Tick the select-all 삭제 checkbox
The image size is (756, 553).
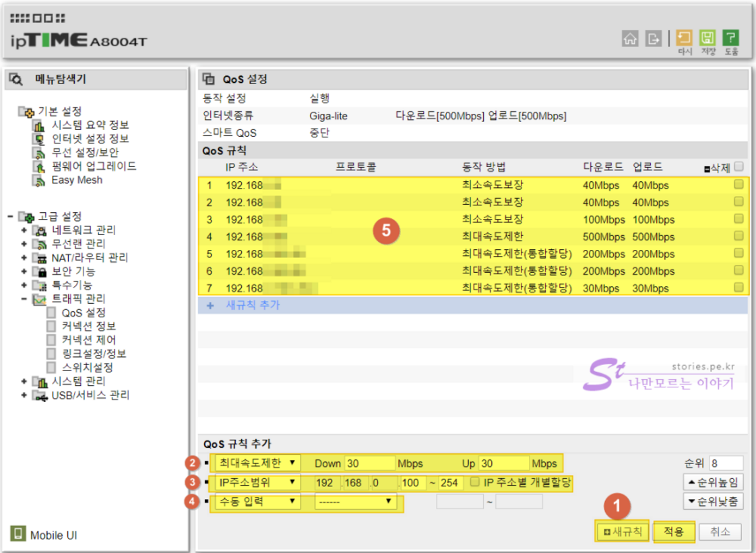[738, 166]
